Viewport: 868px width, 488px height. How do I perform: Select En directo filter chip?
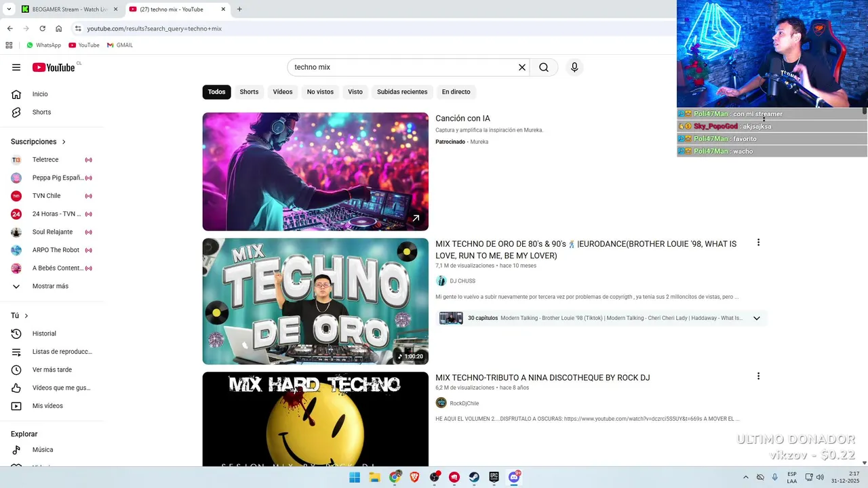point(456,91)
